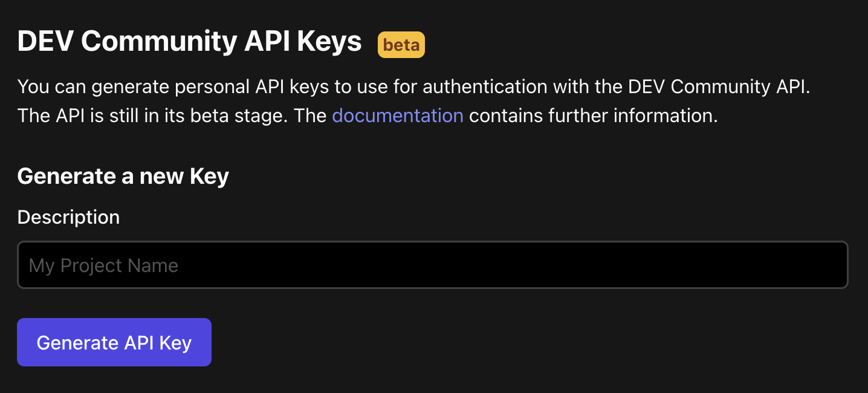
Task: Tap the Generate API Key submit button
Action: (114, 342)
